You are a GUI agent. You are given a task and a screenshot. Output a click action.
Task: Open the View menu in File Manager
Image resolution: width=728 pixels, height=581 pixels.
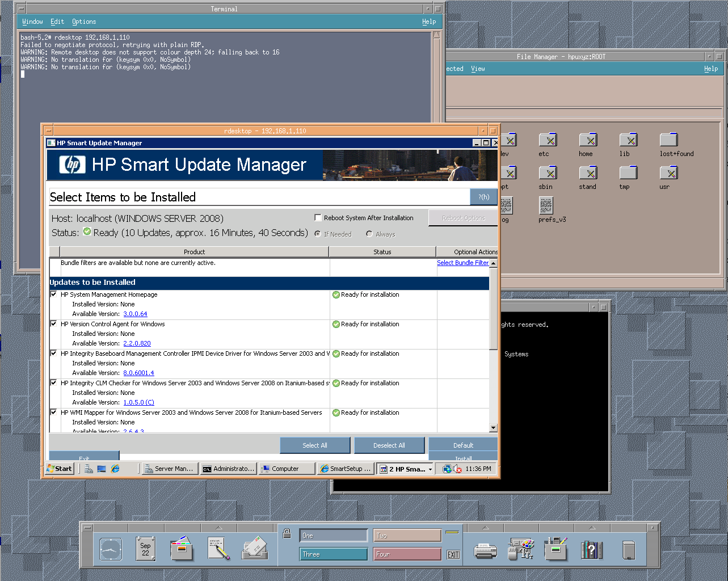pos(477,69)
